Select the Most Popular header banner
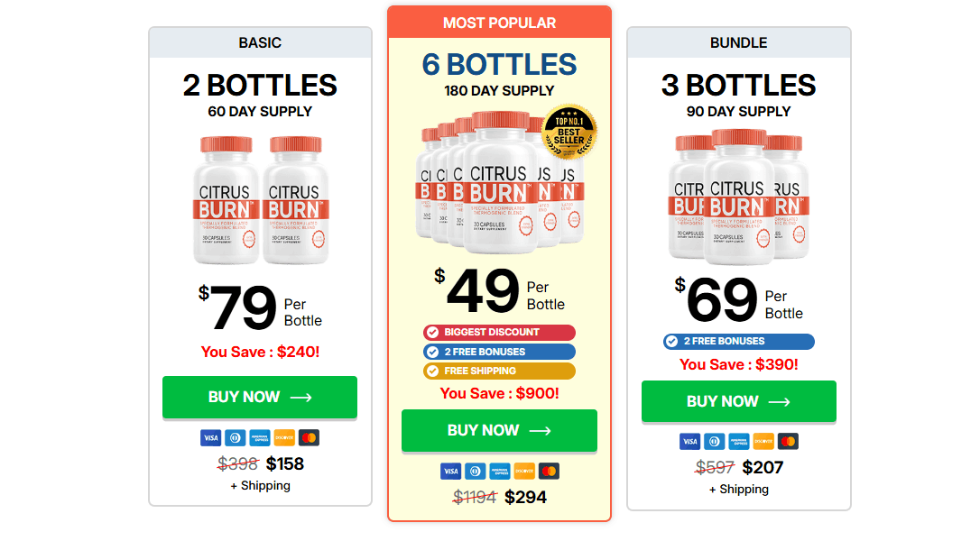This screenshot has width=980, height=541. [499, 23]
